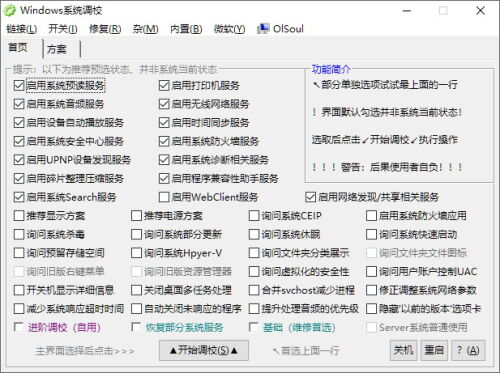The image size is (500, 373).
Task: Uncheck 启用系统防火墙服务
Action: point(164,141)
